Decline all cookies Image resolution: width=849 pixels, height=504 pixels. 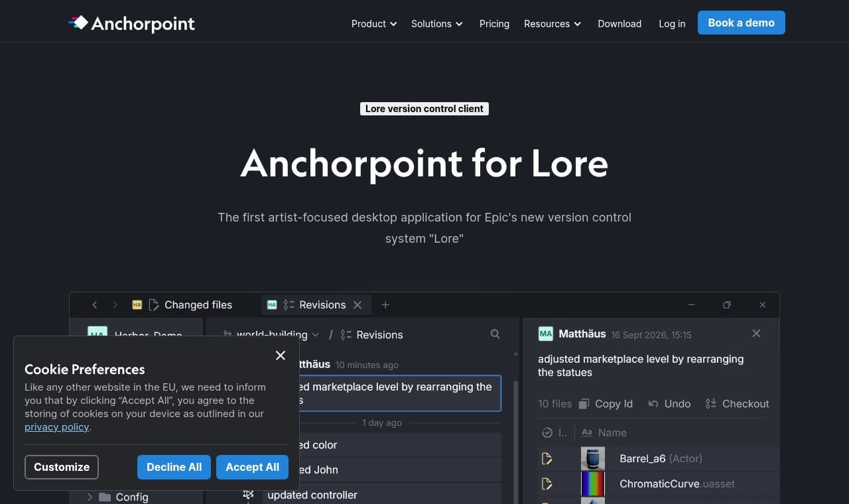coord(174,467)
